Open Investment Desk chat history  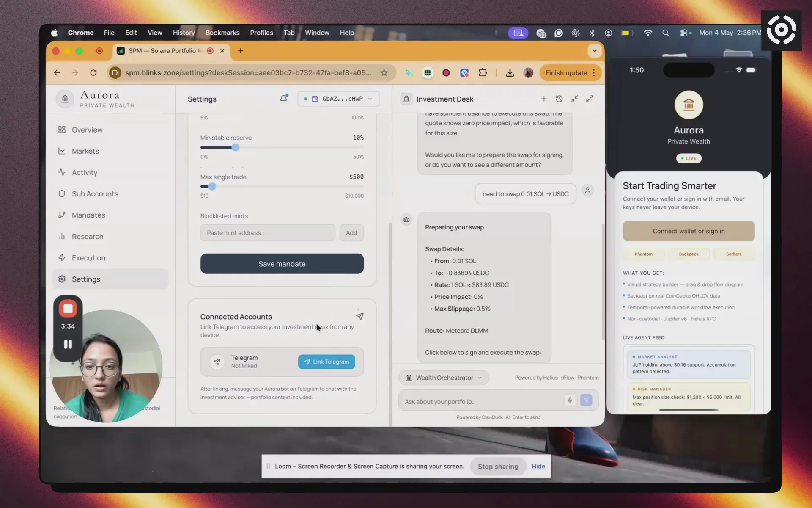click(559, 99)
